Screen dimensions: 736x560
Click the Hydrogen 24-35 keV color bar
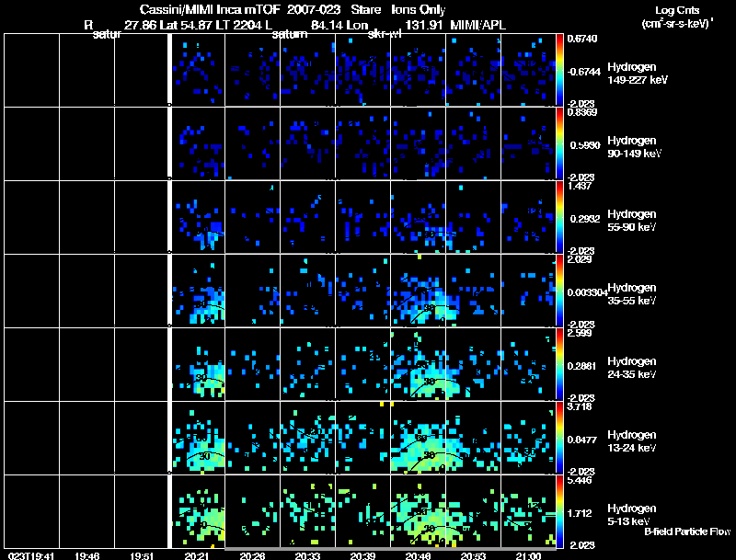pyautogui.click(x=559, y=364)
